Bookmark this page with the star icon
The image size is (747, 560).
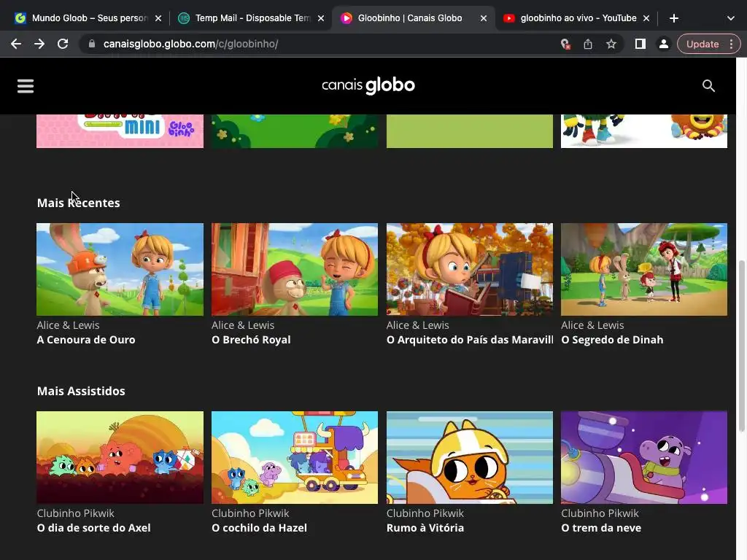pyautogui.click(x=611, y=44)
